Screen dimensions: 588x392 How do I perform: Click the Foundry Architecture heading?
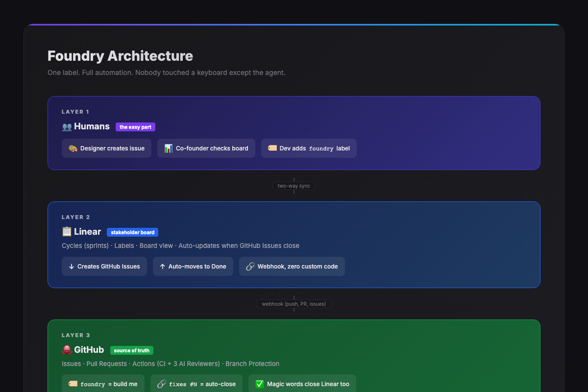(x=120, y=56)
